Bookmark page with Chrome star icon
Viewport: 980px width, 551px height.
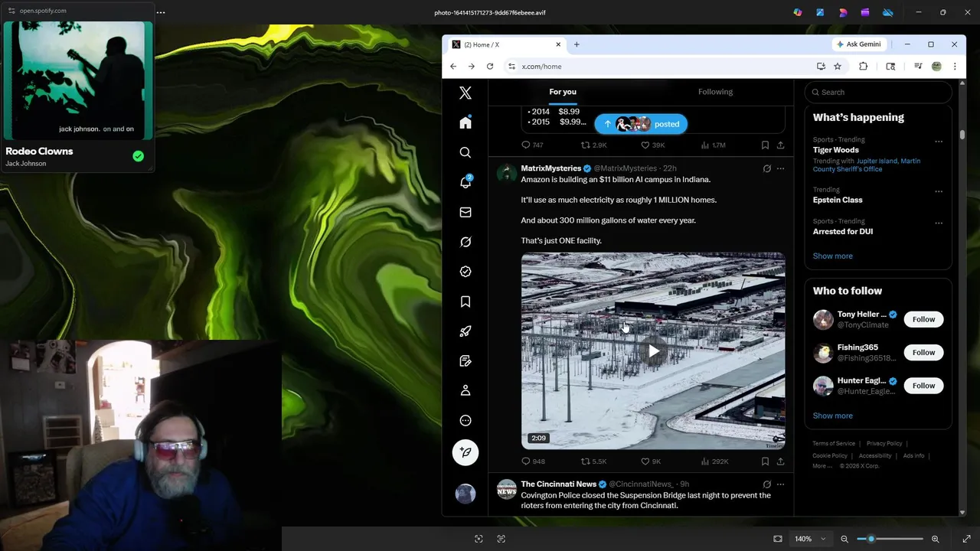pyautogui.click(x=838, y=67)
